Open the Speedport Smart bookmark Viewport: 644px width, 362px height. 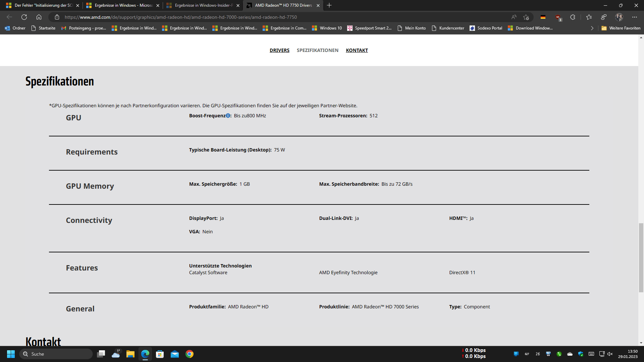tap(369, 28)
